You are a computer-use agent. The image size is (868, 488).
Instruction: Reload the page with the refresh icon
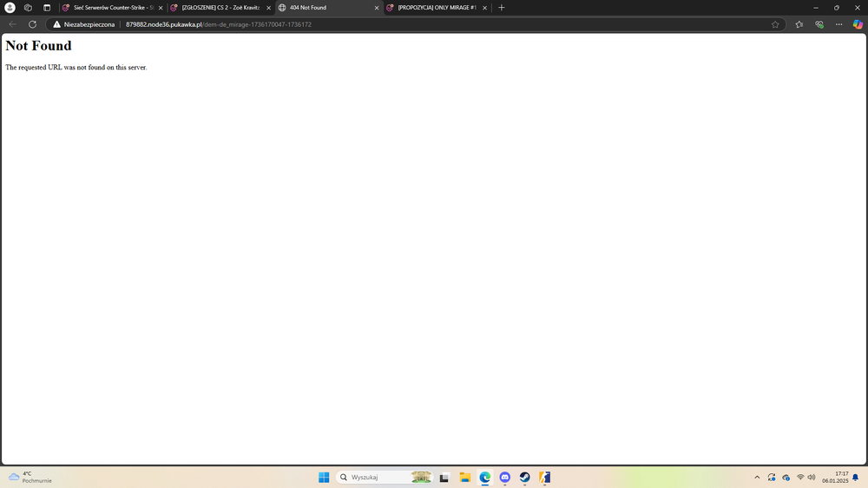coord(33,24)
